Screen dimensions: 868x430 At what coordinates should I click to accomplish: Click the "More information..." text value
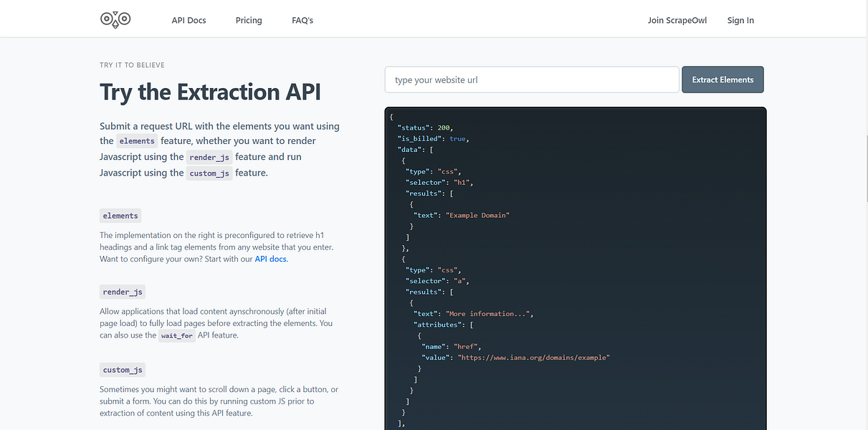point(489,314)
